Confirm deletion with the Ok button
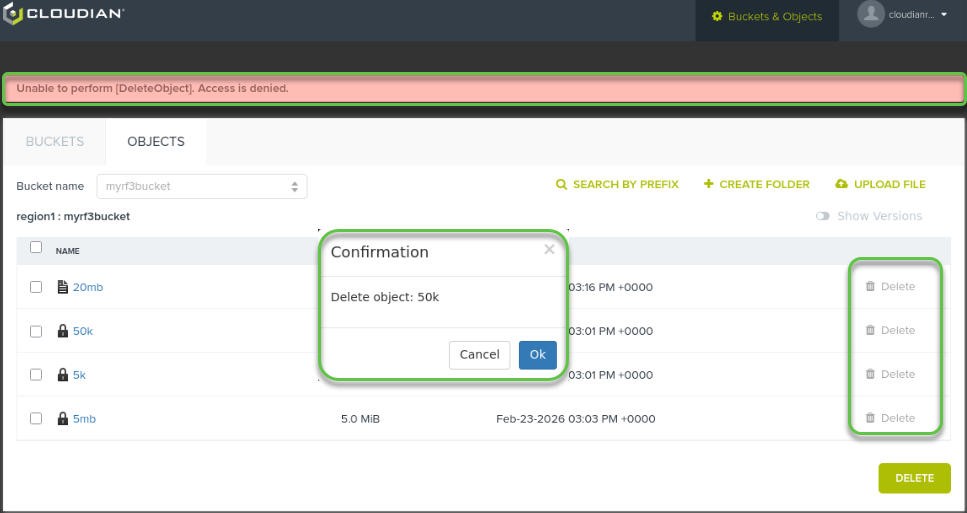 [537, 355]
